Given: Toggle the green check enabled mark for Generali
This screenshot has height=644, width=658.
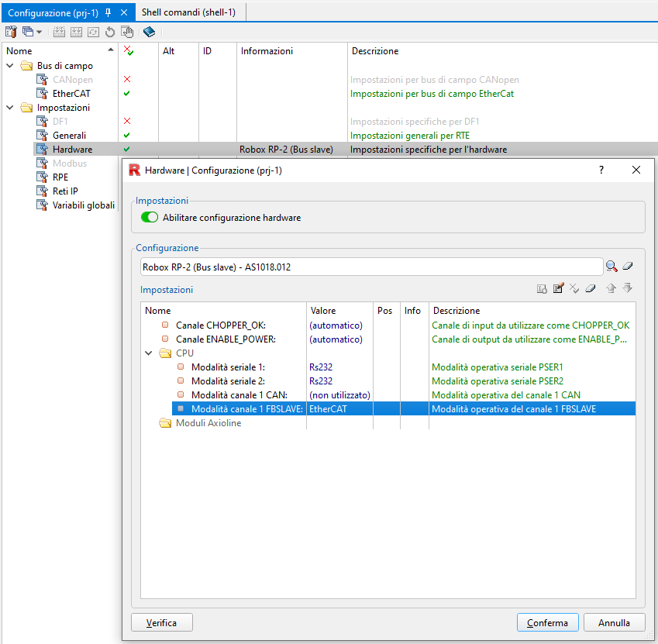Looking at the screenshot, I should click(x=127, y=136).
